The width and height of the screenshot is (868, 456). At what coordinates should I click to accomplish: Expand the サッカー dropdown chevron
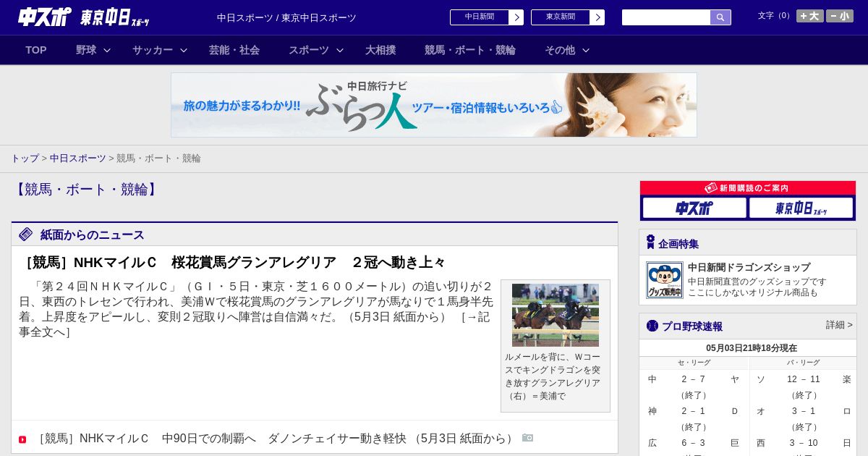point(184,51)
